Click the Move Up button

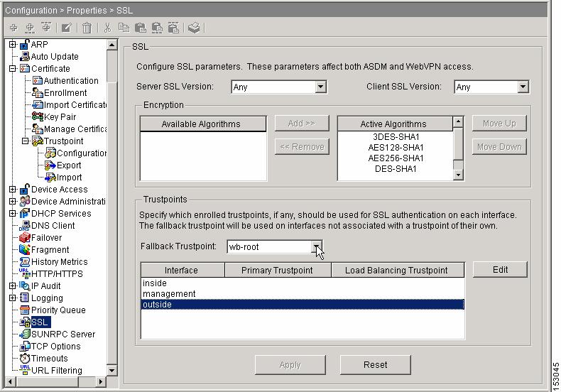point(499,124)
